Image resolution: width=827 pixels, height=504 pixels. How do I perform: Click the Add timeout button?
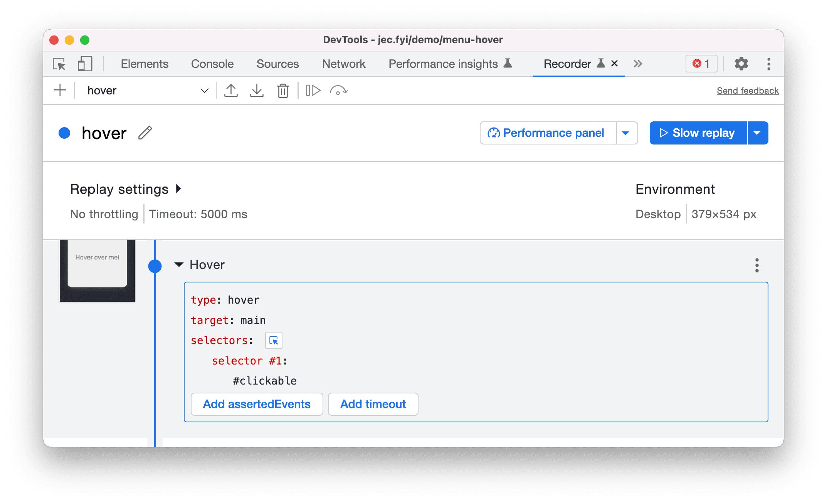pyautogui.click(x=373, y=404)
